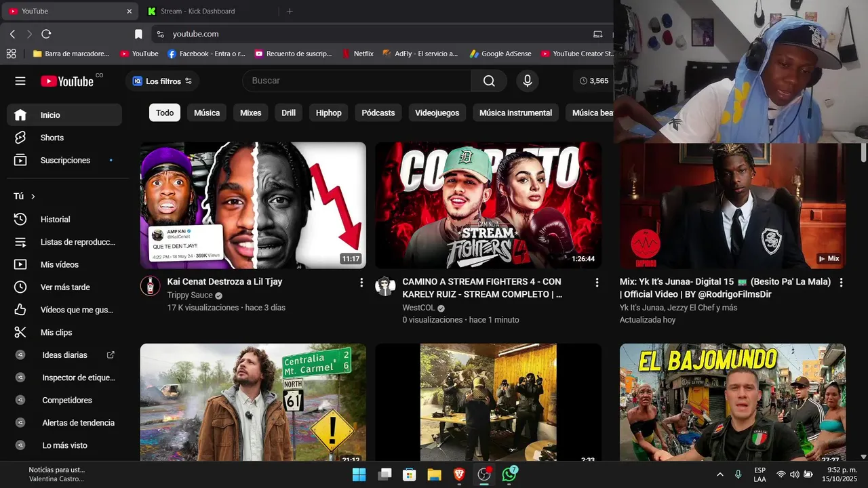
Task: Open a new browser tab
Action: [290, 11]
